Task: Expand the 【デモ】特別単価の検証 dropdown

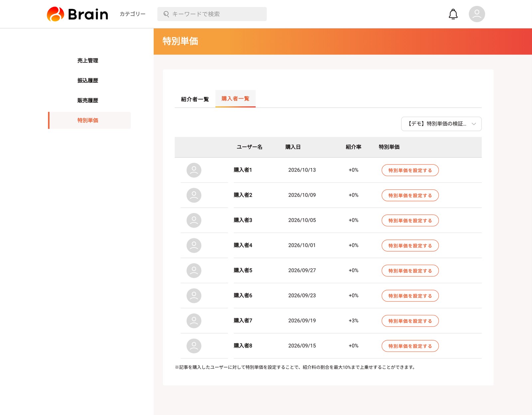Action: point(441,124)
